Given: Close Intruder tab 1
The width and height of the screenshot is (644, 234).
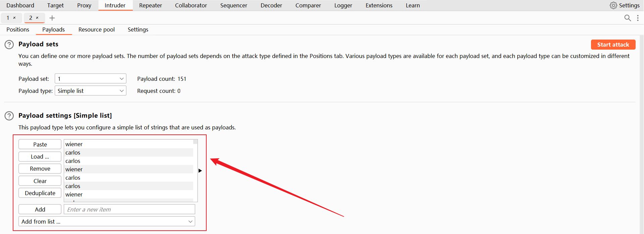Looking at the screenshot, I should (14, 18).
